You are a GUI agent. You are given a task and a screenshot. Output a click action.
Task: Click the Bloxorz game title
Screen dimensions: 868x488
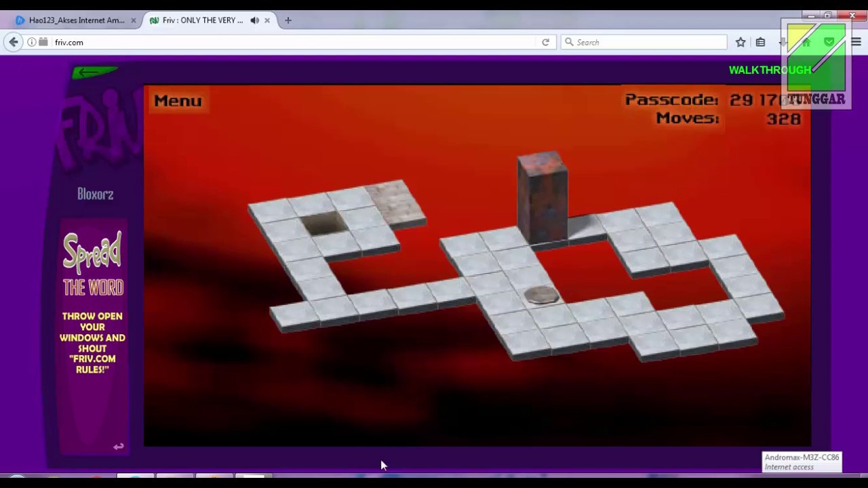(95, 195)
